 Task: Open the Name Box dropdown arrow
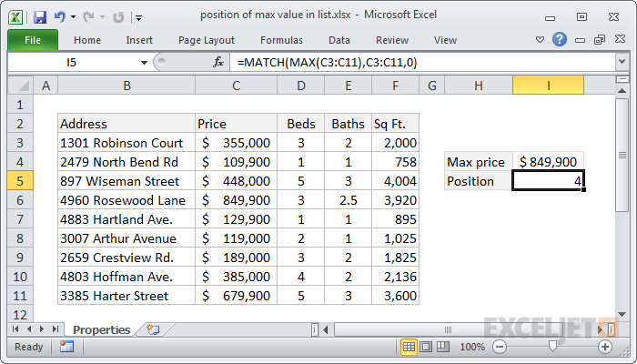click(x=144, y=63)
